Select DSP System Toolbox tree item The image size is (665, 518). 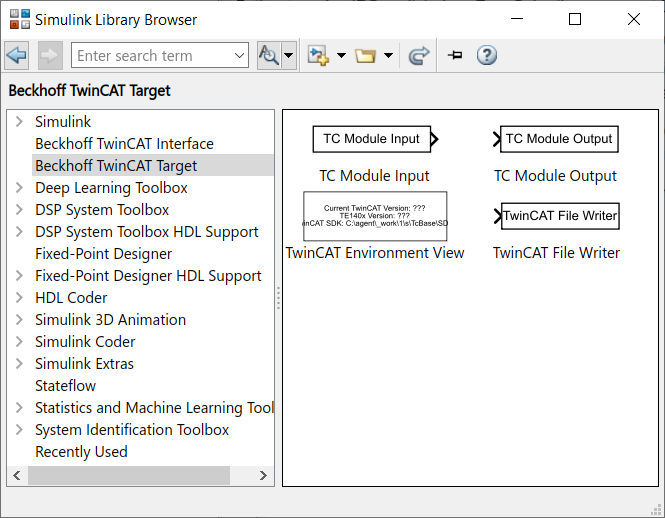(x=102, y=210)
